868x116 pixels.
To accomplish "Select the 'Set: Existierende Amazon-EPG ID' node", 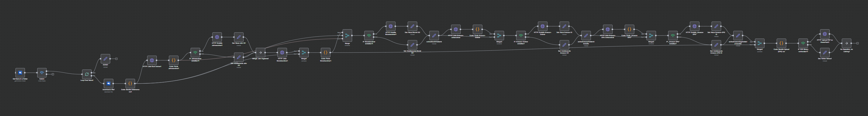I will pyautogui.click(x=716, y=45).
